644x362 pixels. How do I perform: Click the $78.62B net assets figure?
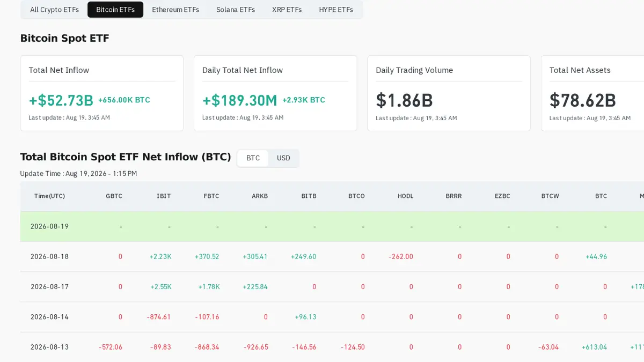(583, 100)
